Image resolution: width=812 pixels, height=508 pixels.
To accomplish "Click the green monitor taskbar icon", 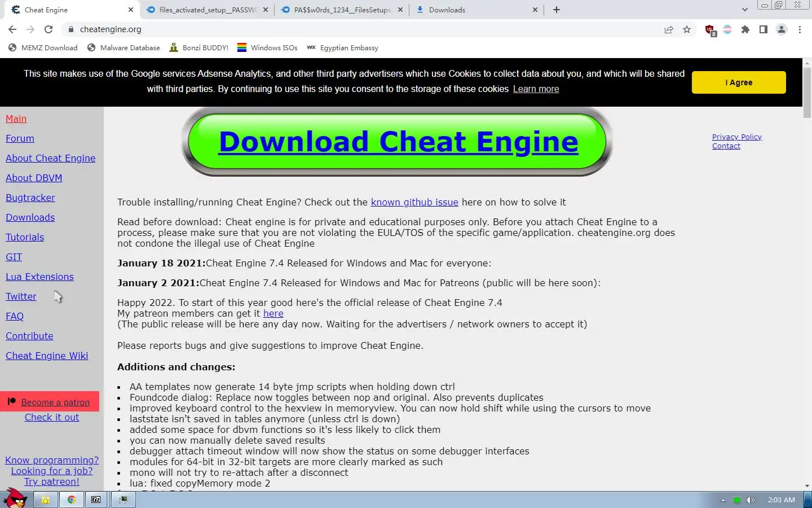I will coord(123,500).
